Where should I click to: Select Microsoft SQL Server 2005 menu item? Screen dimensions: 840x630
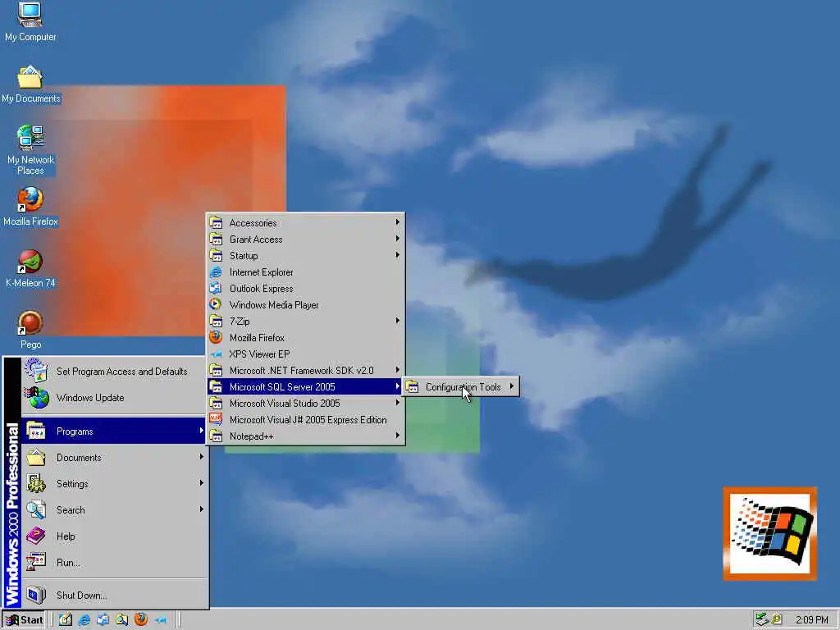[305, 387]
